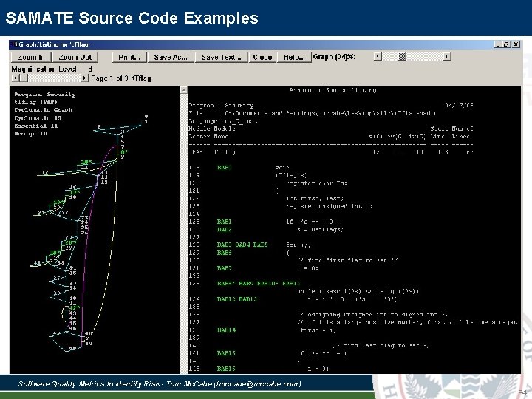
Task: Click left arrow of the page scrollbar
Action: [x=16, y=78]
